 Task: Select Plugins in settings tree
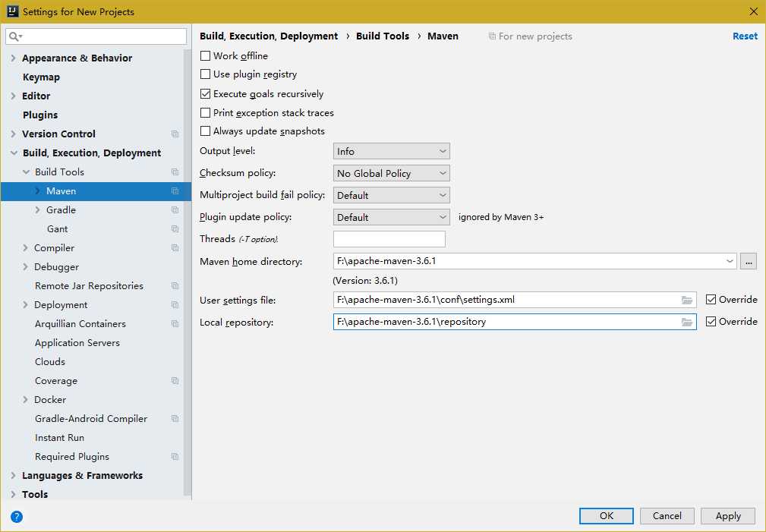40,115
